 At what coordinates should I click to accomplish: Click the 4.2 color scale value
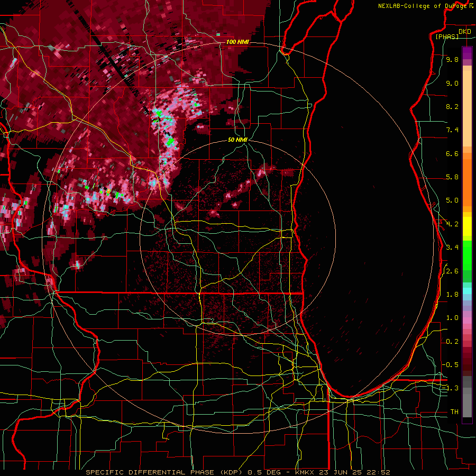coord(452,224)
